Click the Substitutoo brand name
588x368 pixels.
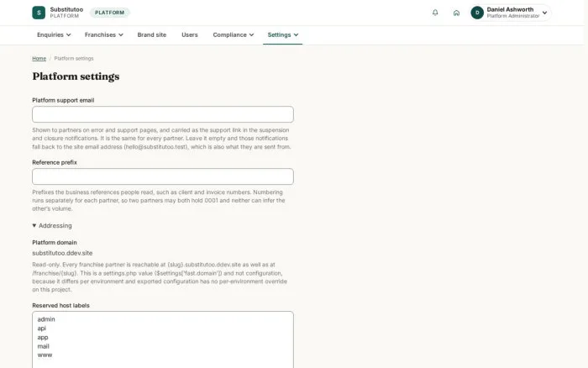[66, 9]
